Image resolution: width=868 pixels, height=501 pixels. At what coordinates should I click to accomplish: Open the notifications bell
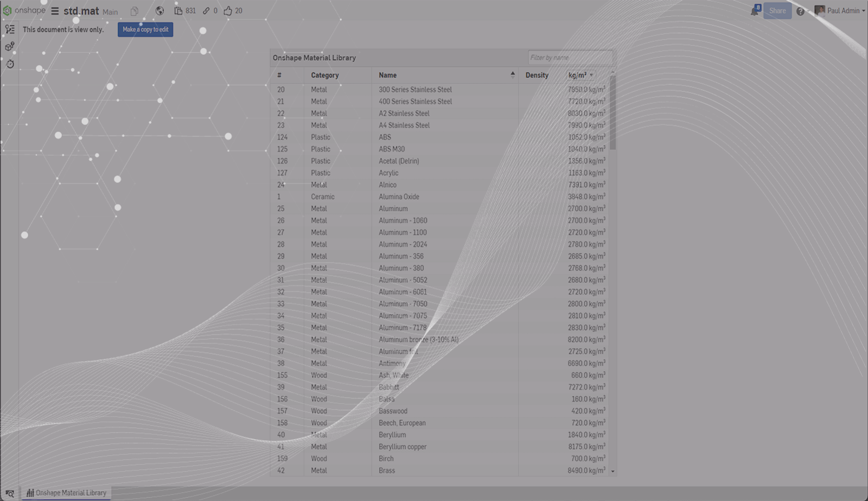(754, 11)
